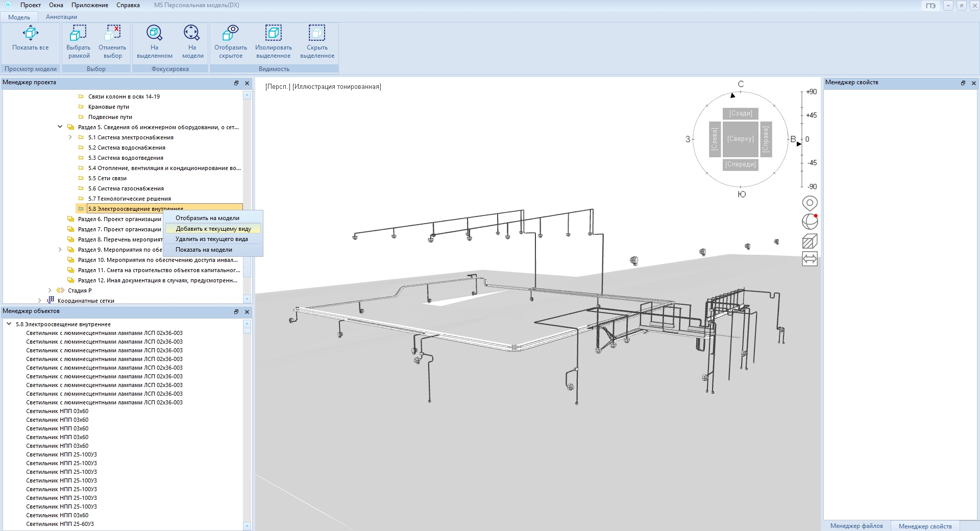Show hidden objects with 'Отобразить скрытое'
The height and width of the screenshot is (531, 980).
(x=230, y=34)
